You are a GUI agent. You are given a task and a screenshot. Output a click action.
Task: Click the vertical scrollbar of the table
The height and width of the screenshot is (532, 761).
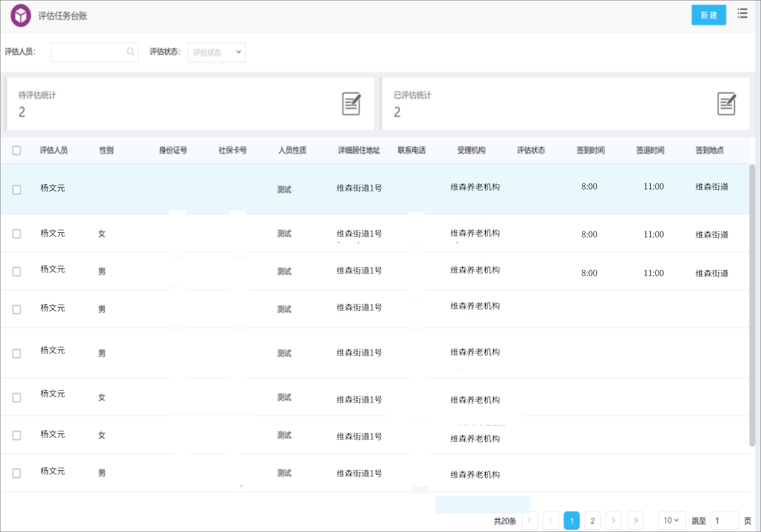[x=752, y=304]
